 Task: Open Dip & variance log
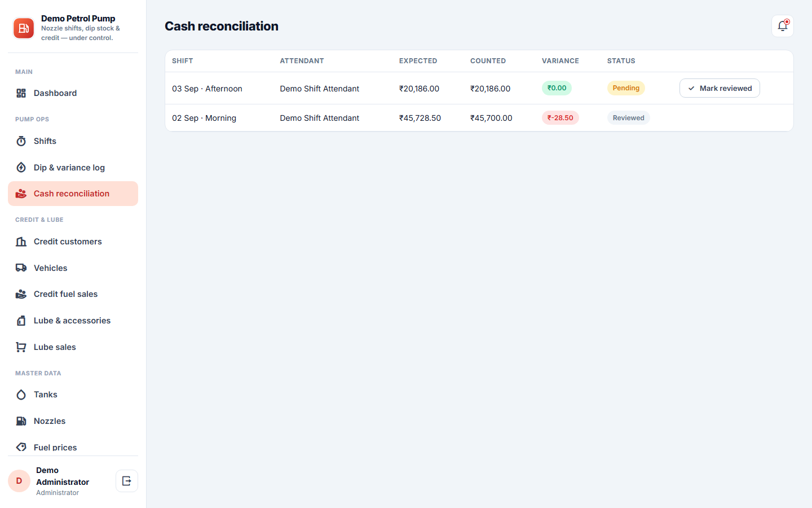coord(73,168)
